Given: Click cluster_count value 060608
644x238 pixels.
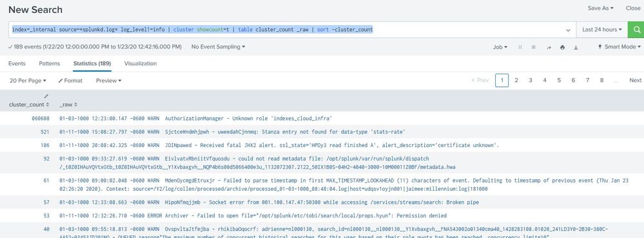Looking at the screenshot, I should click(41, 119).
